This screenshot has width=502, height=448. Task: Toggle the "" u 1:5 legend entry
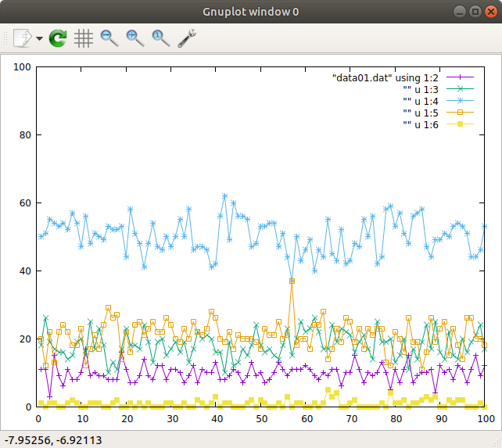click(x=421, y=113)
